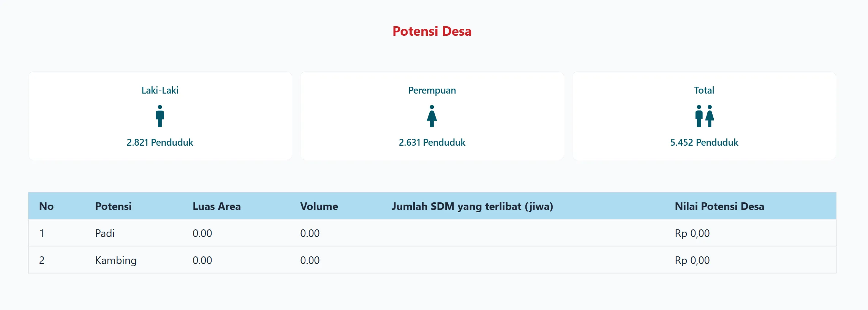Click the Potensi Desa heading
This screenshot has height=310, width=868.
(x=432, y=31)
